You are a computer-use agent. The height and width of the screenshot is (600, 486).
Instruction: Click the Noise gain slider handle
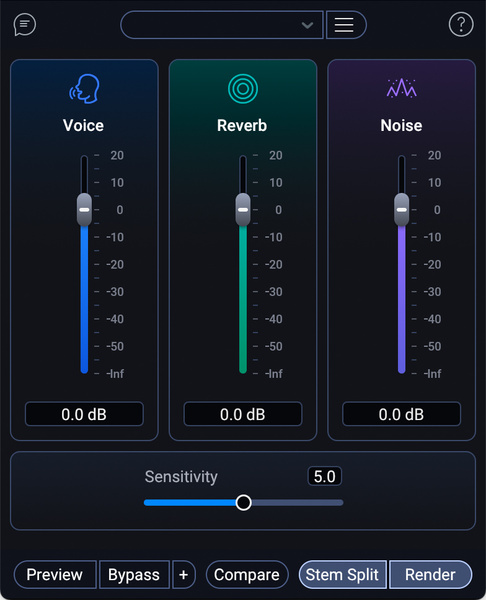(401, 210)
